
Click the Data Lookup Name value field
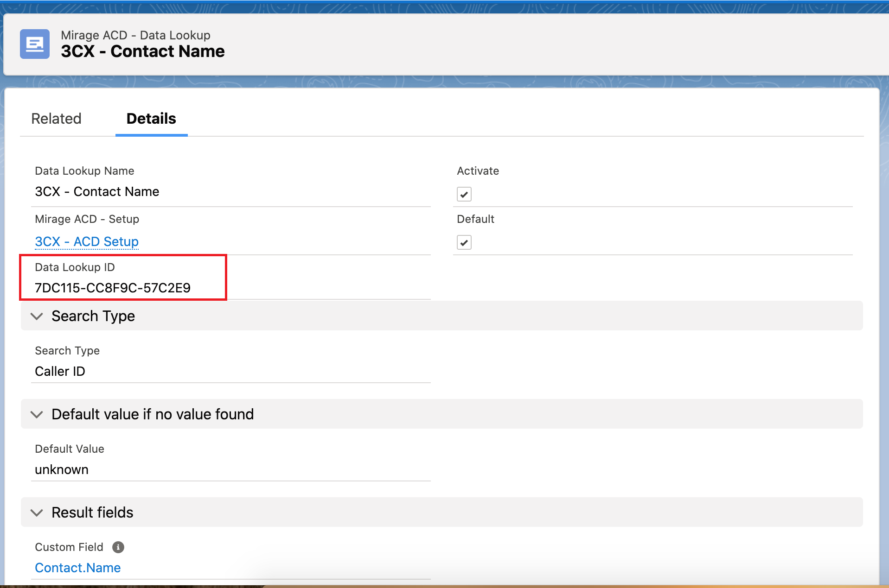(x=97, y=191)
